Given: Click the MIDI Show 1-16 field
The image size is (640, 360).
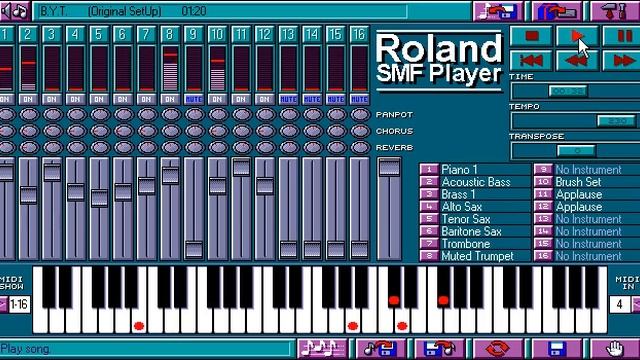Looking at the screenshot, I should tap(19, 304).
